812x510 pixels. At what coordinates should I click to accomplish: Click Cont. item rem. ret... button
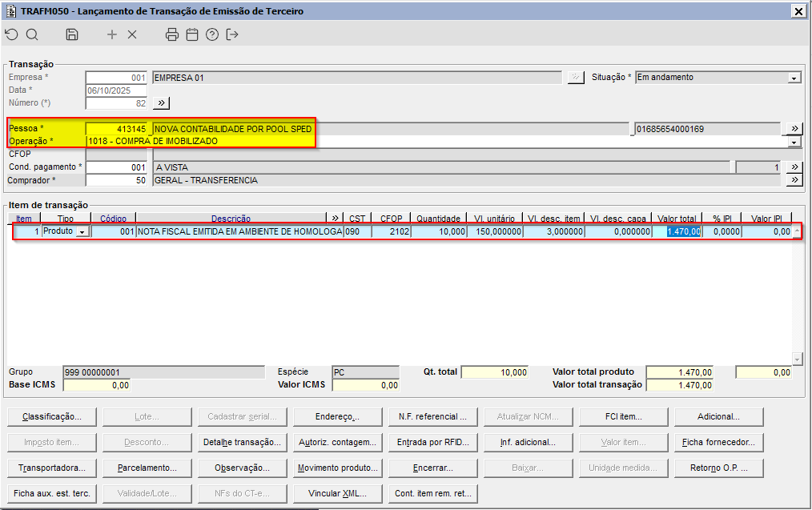432,493
